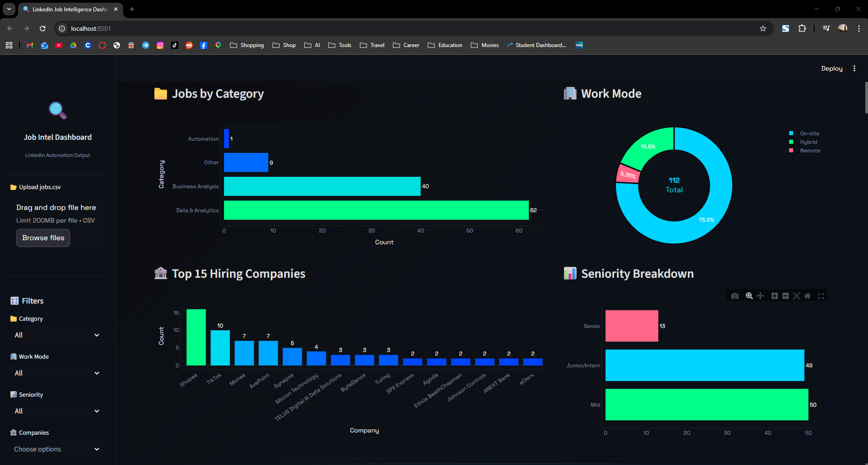The image size is (868, 465).
Task: Open the tab search dropdown arrow
Action: point(9,9)
